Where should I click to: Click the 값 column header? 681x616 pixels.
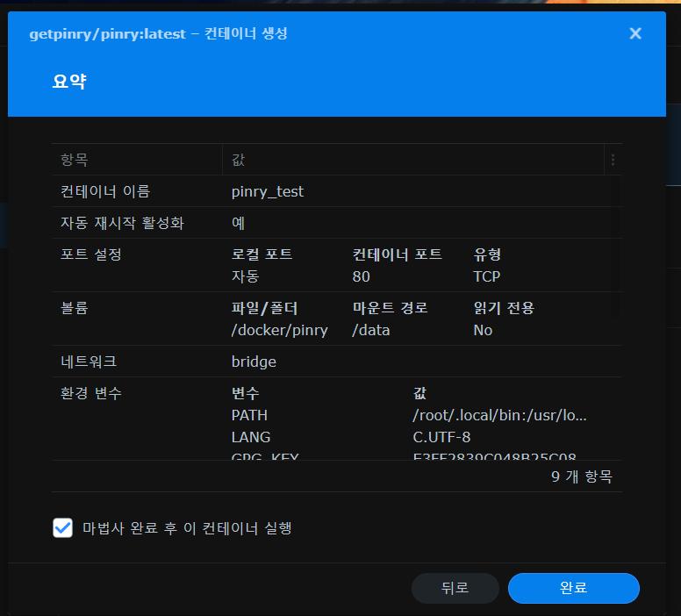click(x=239, y=160)
